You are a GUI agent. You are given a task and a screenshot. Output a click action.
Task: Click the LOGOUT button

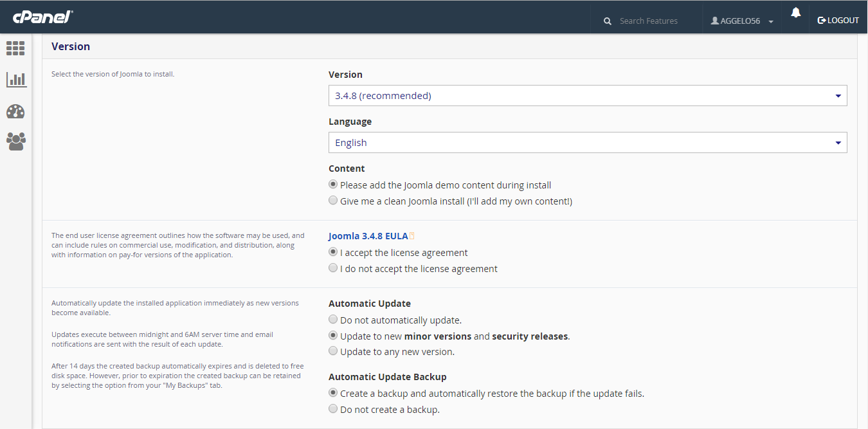838,21
